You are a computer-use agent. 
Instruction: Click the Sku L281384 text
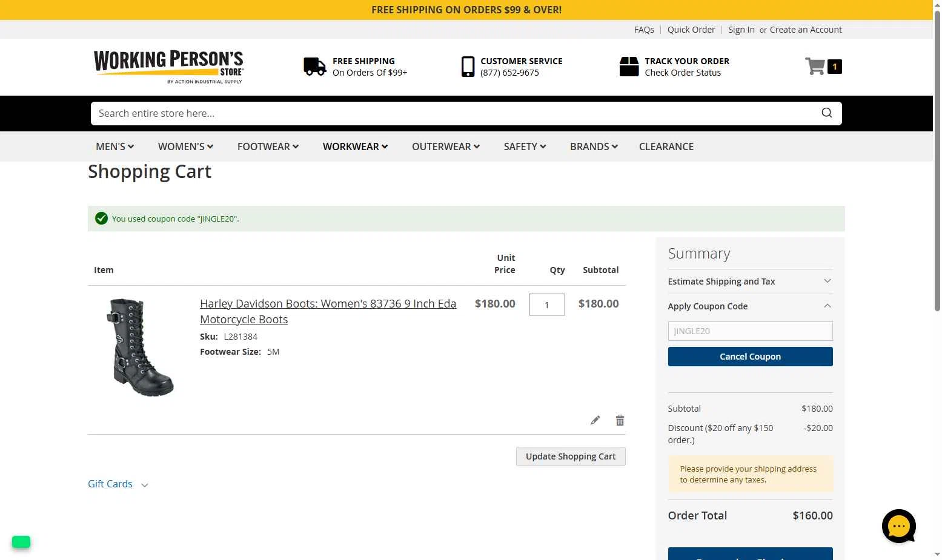[228, 337]
